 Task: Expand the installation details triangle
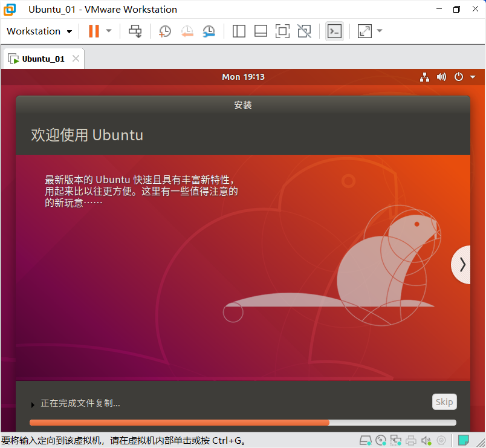(x=33, y=404)
